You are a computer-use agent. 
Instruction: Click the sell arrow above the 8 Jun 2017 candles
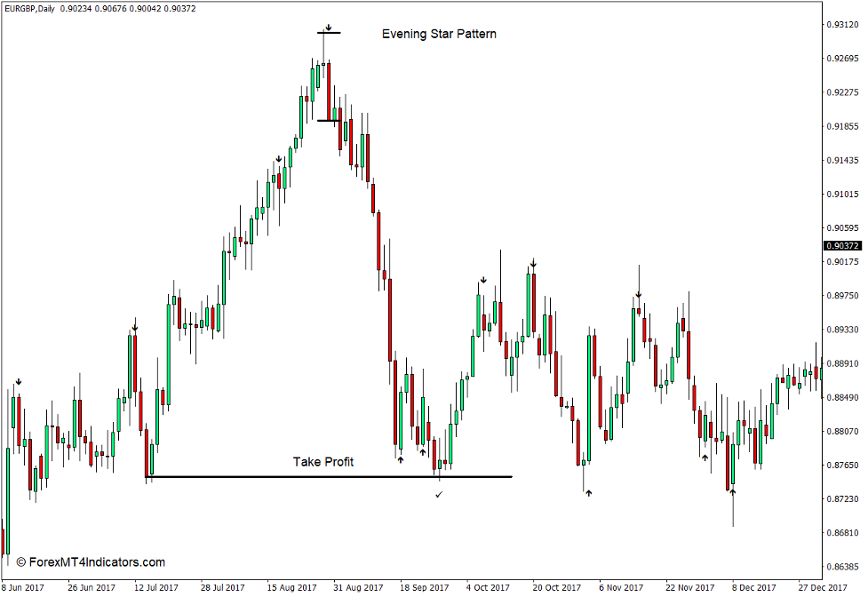pos(19,382)
